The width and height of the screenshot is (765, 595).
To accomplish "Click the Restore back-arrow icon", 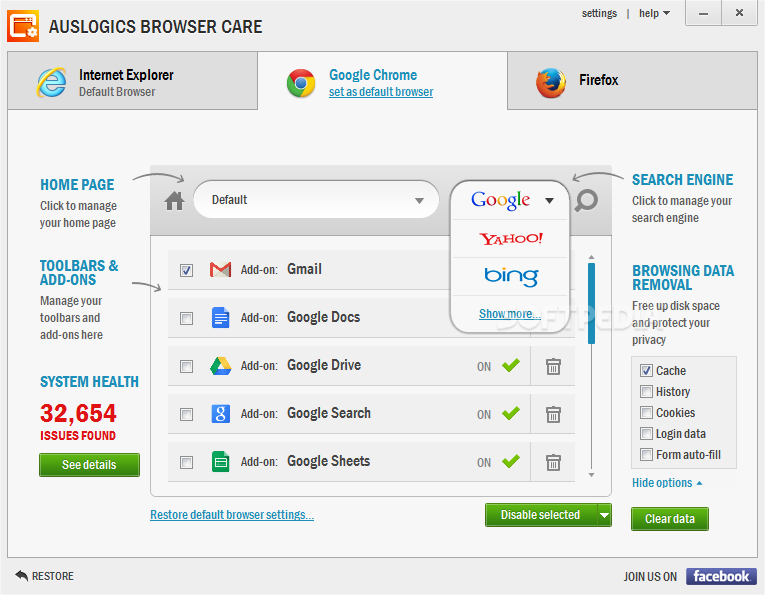I will coord(21,575).
